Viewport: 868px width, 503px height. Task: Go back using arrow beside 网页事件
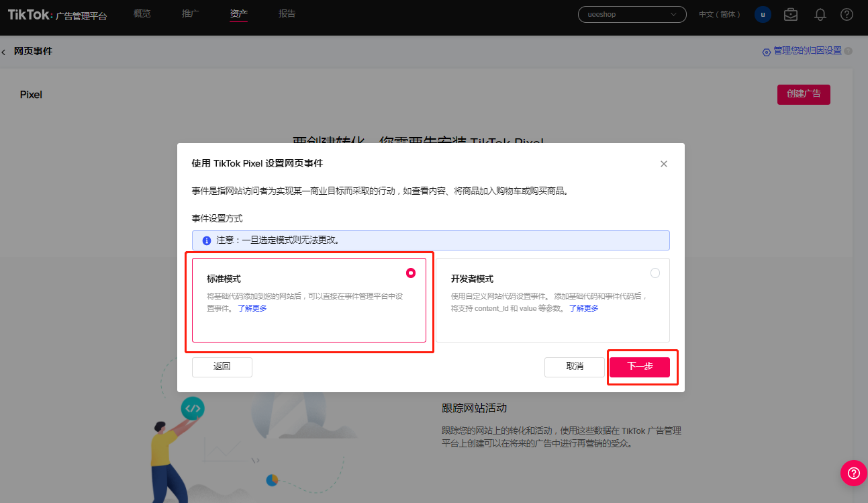(x=3, y=52)
